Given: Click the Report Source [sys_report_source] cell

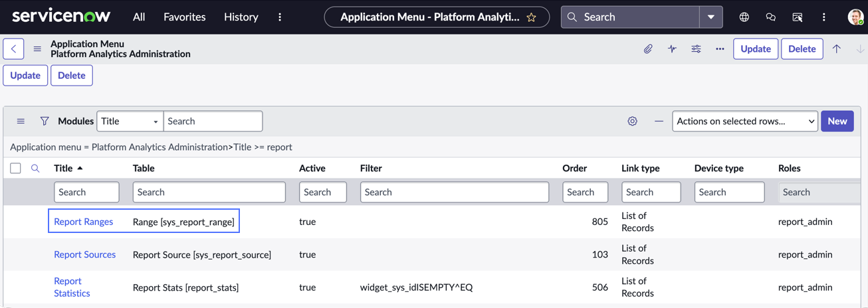Looking at the screenshot, I should [x=202, y=255].
